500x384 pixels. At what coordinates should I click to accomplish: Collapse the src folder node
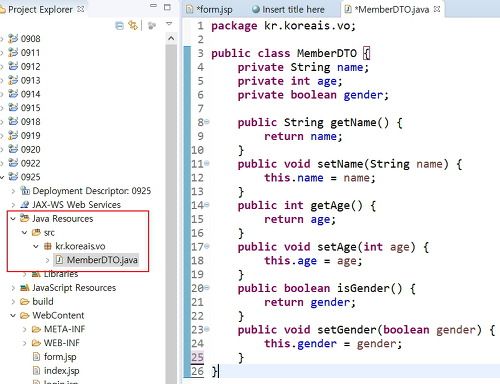click(25, 232)
